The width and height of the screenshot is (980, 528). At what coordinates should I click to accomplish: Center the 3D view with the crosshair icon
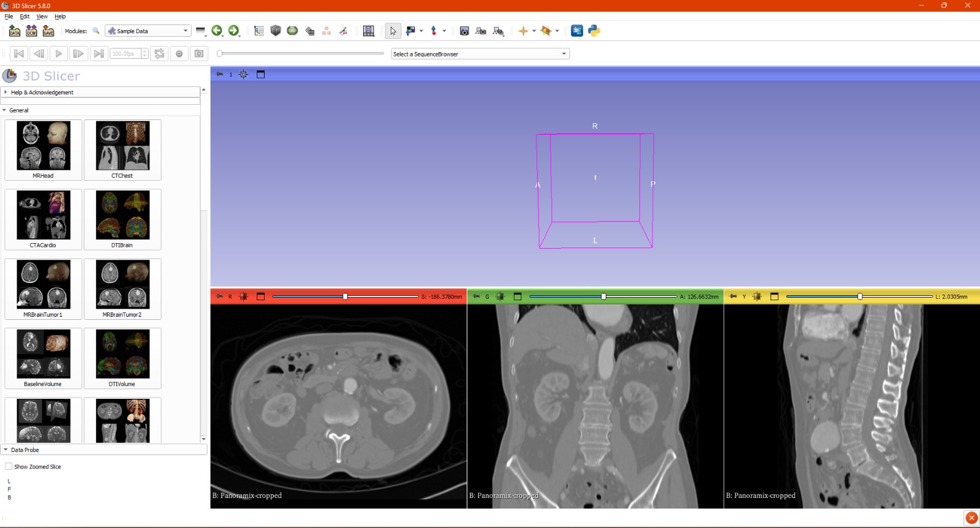[x=243, y=75]
